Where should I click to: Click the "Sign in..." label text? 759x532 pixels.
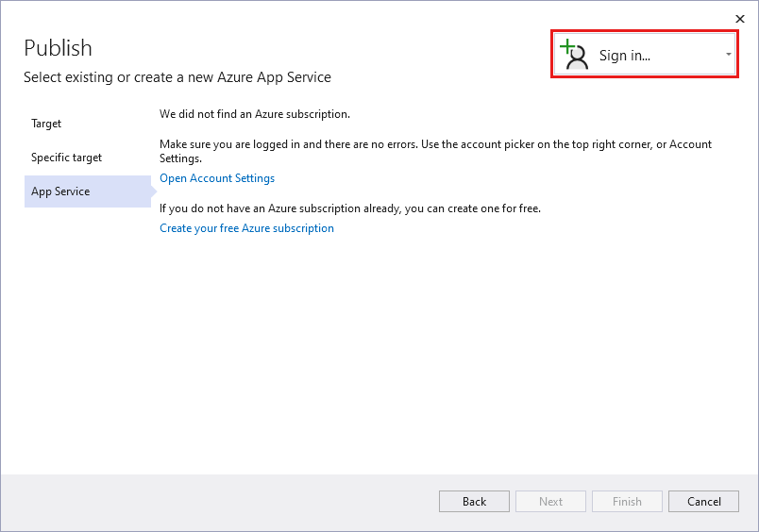coord(625,56)
